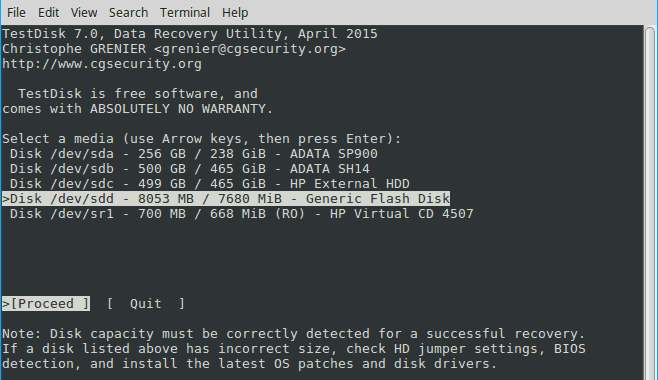This screenshot has height=380, width=658.
Task: Select disk /dev/sda ADATA SP900
Action: coord(193,154)
